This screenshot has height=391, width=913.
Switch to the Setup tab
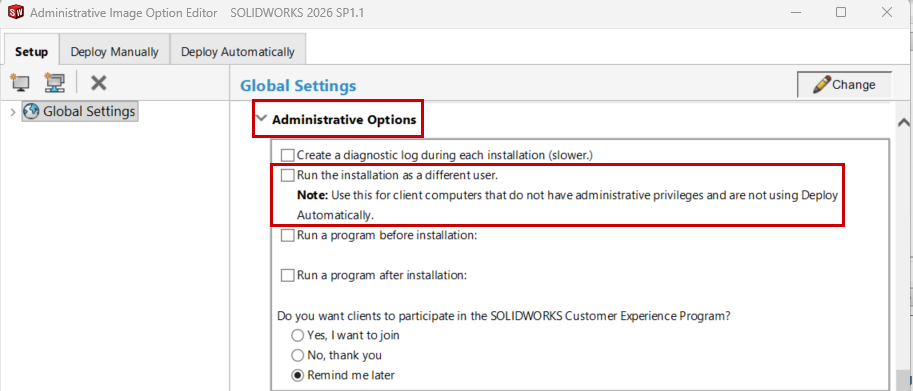(x=31, y=52)
